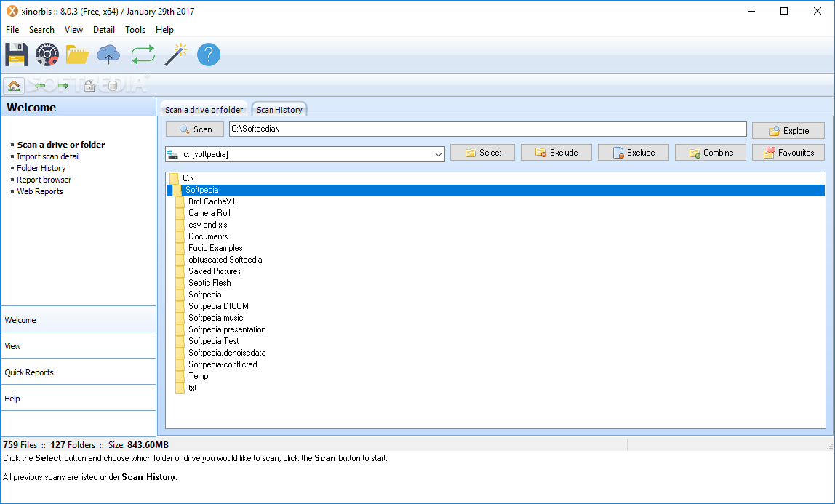Click Import scan detail link
835x504 pixels.
(48, 156)
